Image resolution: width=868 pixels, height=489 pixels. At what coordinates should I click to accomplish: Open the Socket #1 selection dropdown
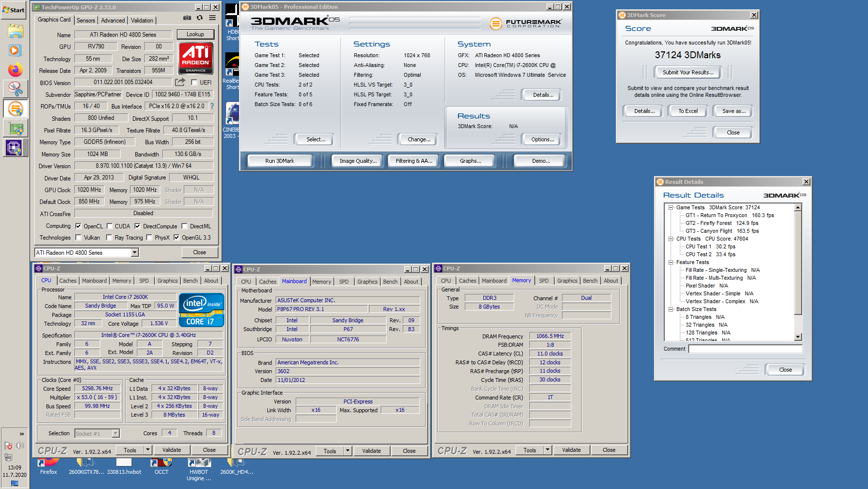(116, 433)
